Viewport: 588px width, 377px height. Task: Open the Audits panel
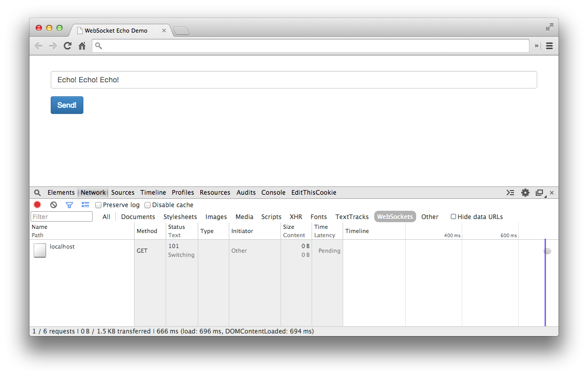tap(246, 193)
